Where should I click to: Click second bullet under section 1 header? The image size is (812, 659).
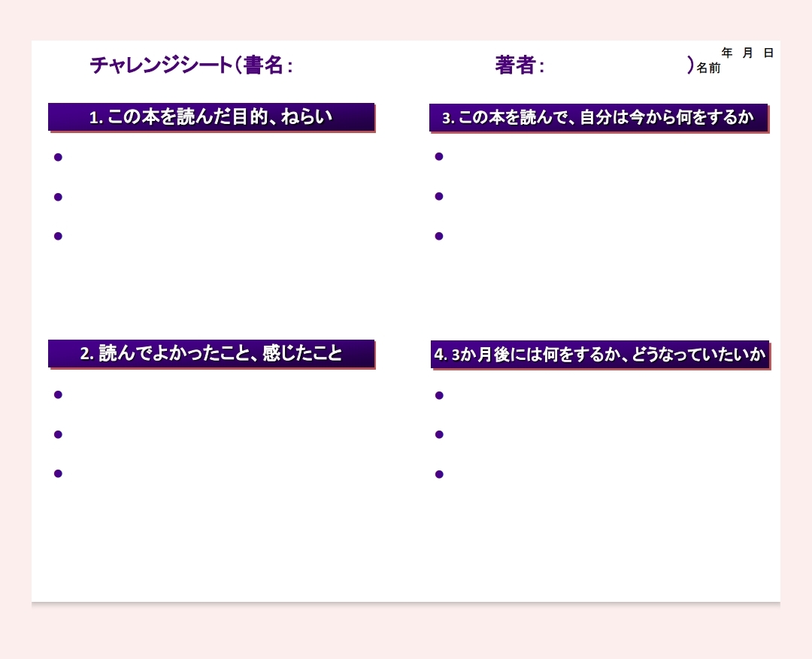point(58,197)
